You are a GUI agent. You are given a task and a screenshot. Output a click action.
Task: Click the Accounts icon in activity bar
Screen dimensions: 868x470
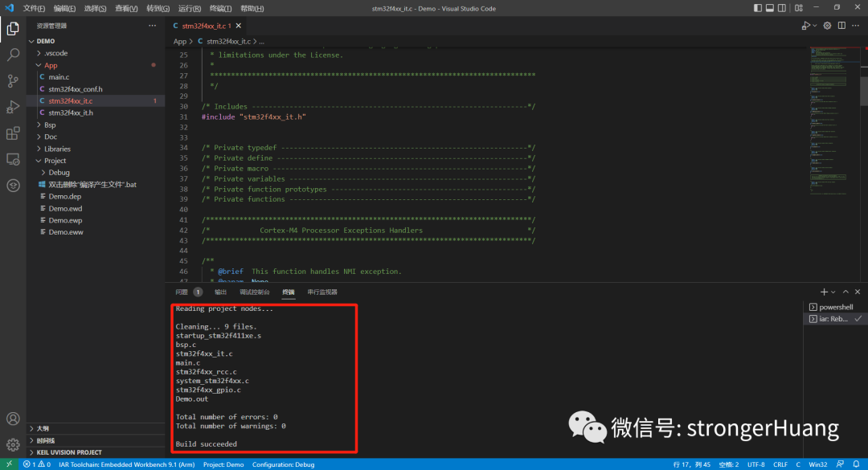point(13,419)
